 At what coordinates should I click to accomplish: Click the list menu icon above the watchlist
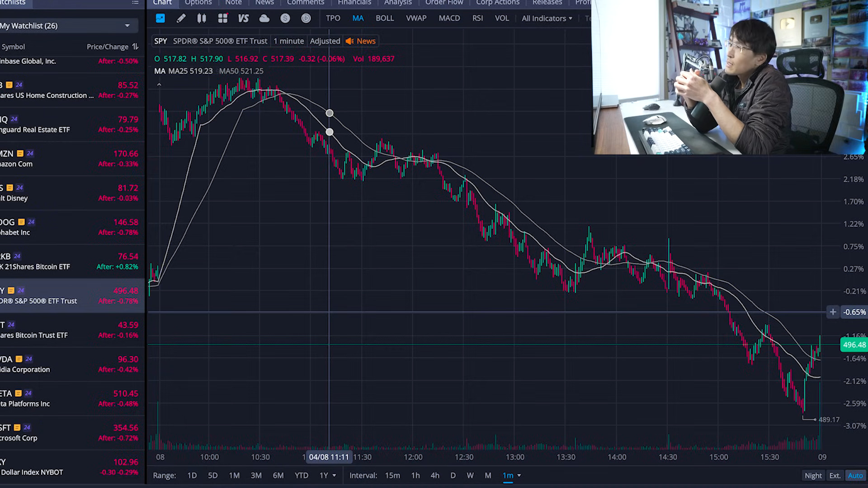tap(135, 3)
